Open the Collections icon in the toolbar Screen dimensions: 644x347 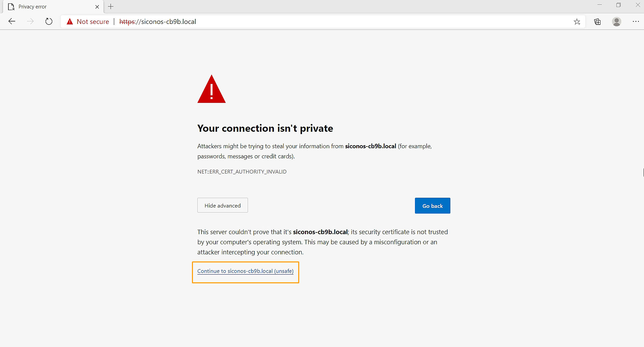pyautogui.click(x=597, y=22)
